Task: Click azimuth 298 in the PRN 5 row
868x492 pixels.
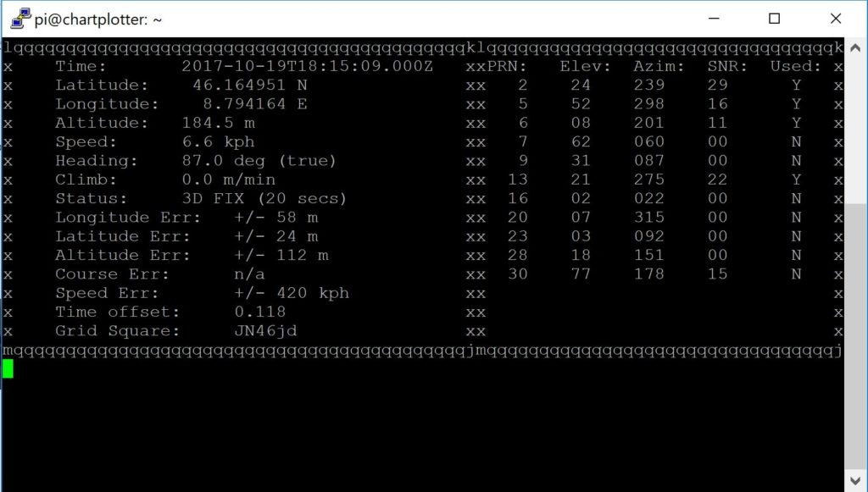Action: click(x=648, y=104)
